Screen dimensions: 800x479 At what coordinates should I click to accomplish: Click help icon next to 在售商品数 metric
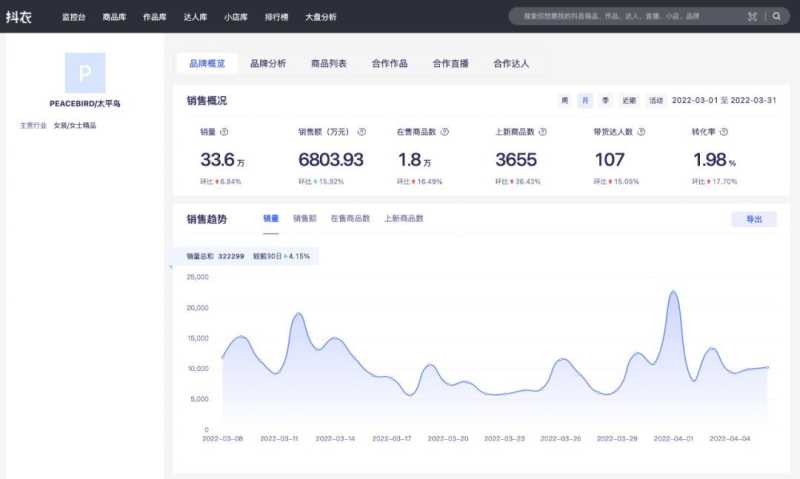(445, 132)
